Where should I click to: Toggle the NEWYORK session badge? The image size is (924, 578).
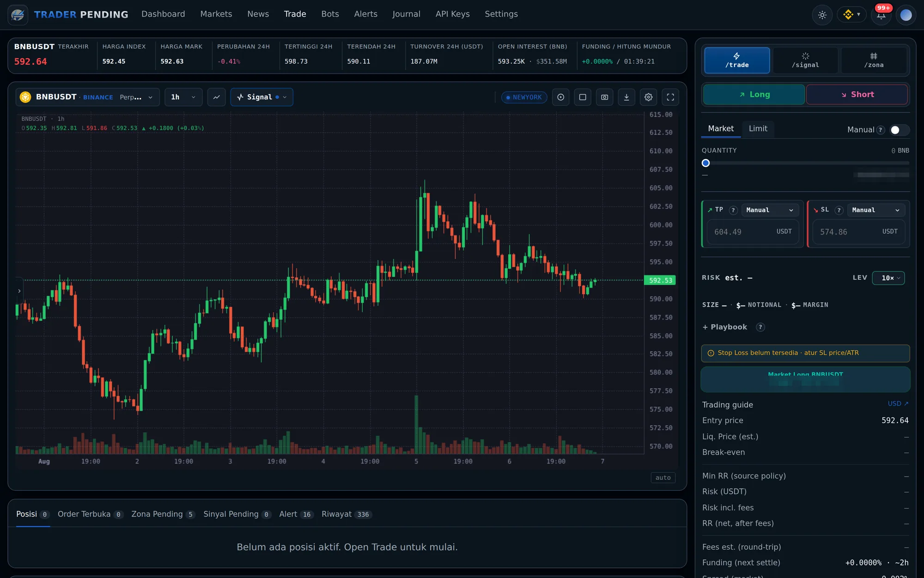coord(524,98)
